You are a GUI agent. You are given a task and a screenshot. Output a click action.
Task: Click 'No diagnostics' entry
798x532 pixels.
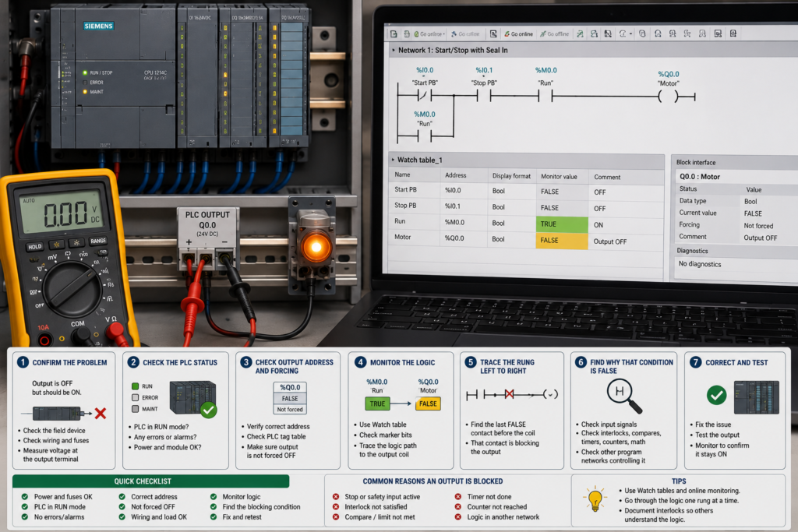[x=700, y=264]
